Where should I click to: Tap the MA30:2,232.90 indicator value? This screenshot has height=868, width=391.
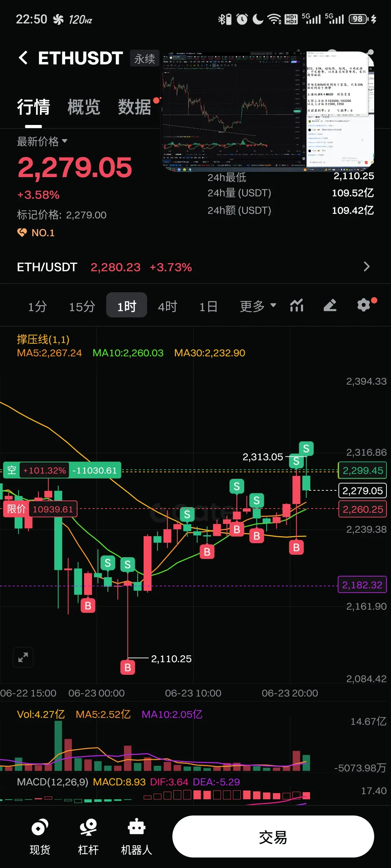tap(210, 353)
